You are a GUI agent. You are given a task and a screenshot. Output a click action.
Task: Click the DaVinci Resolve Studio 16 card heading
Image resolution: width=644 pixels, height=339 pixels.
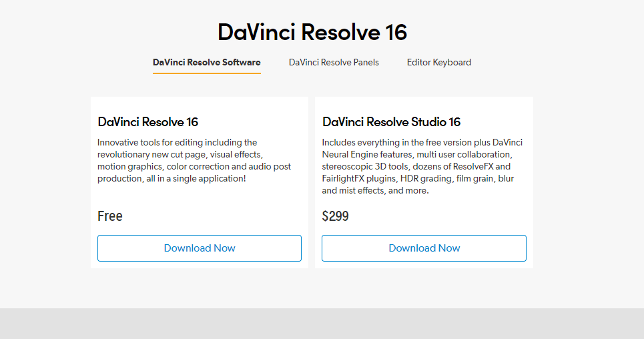point(391,122)
